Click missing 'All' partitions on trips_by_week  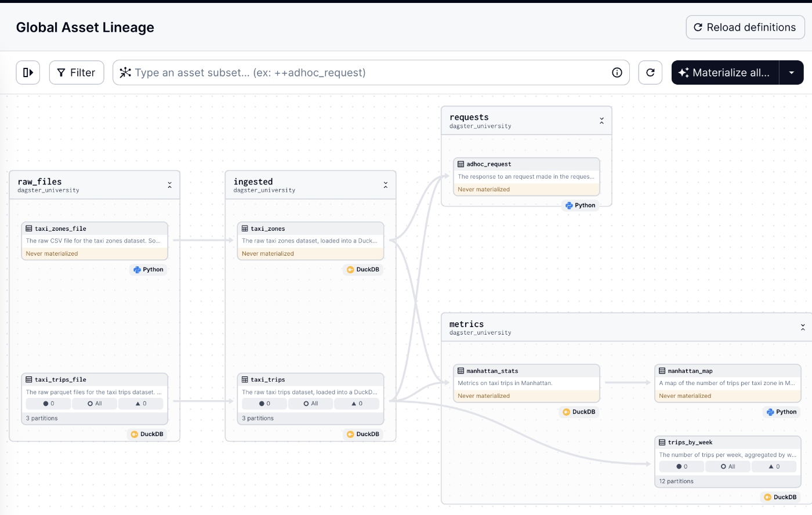tap(727, 467)
